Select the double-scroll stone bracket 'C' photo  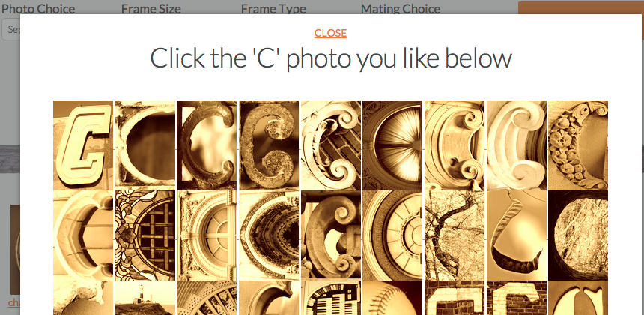(x=455, y=145)
